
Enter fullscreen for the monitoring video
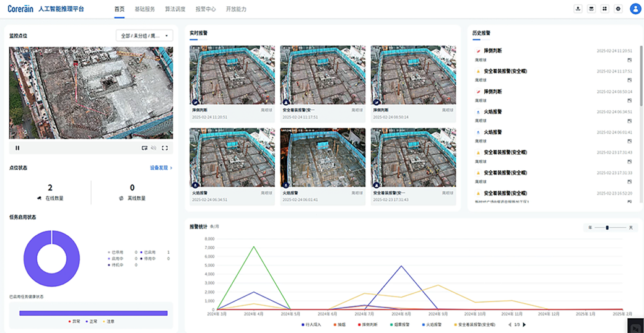click(x=165, y=148)
